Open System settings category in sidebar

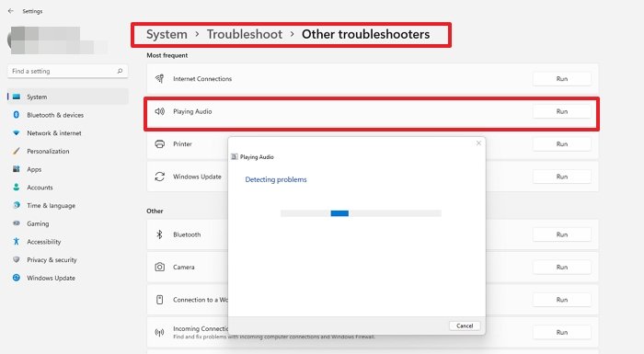tap(68, 97)
